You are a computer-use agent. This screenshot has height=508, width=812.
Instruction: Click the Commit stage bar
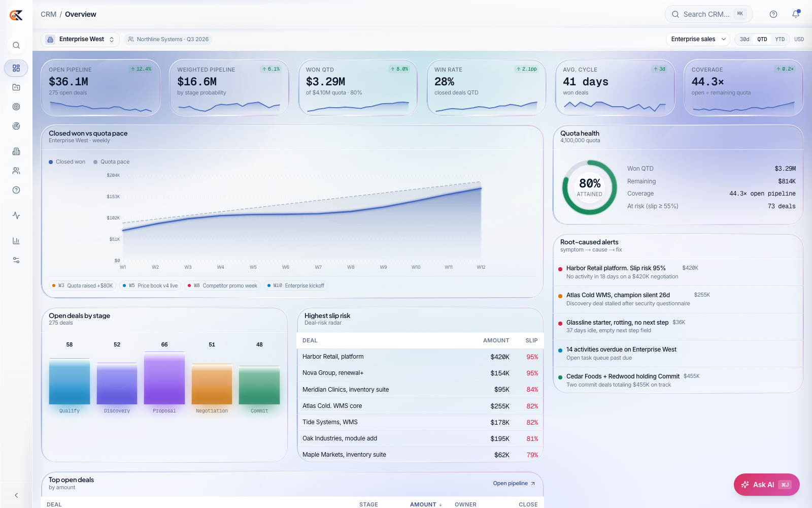[x=259, y=386]
